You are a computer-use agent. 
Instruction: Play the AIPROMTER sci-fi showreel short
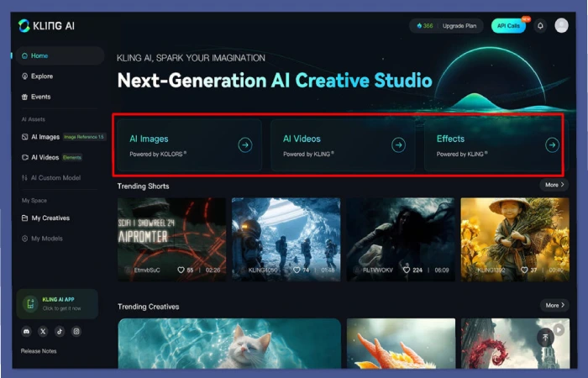tap(171, 239)
